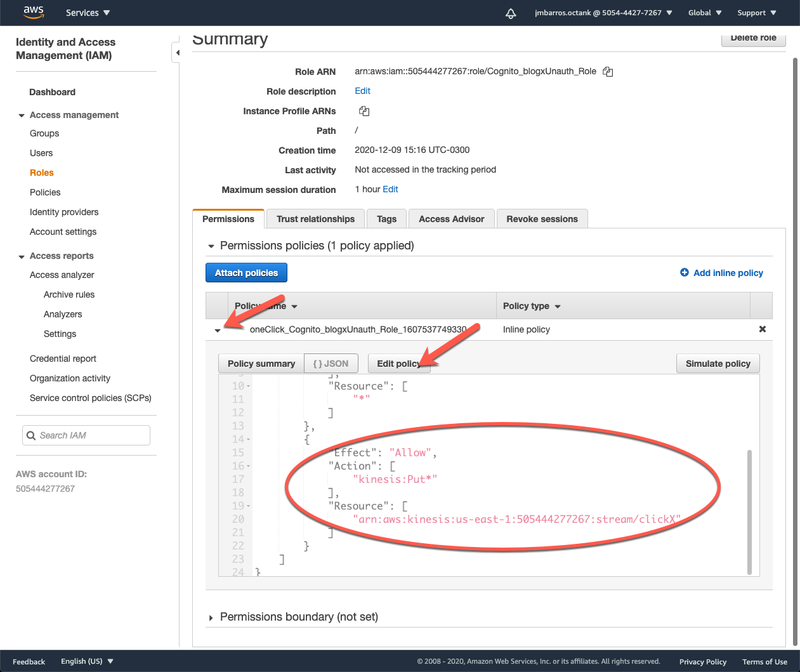Open Organization activity in the sidebar
Viewport: 800px width, 672px height.
pyautogui.click(x=70, y=378)
